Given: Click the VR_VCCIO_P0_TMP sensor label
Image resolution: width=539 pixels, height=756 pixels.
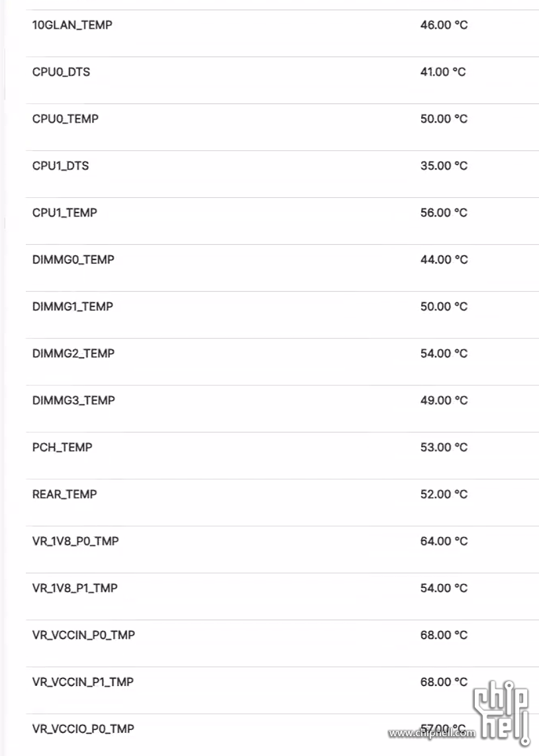Looking at the screenshot, I should point(83,729).
